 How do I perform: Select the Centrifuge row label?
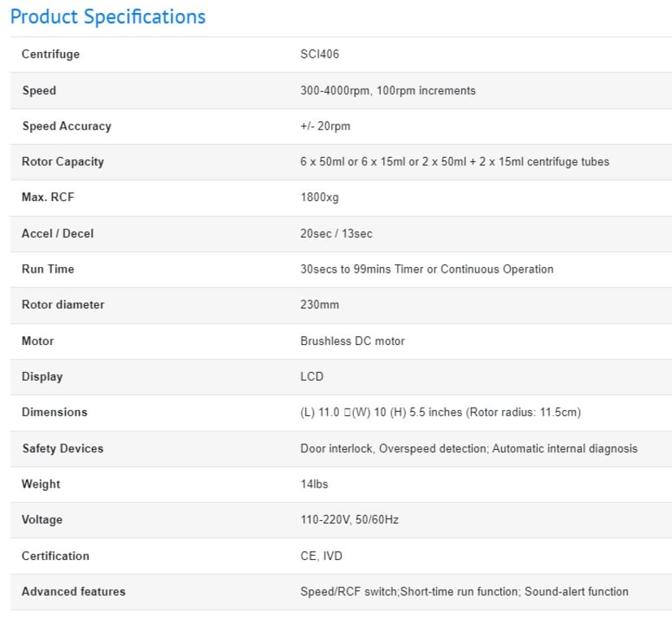(50, 55)
